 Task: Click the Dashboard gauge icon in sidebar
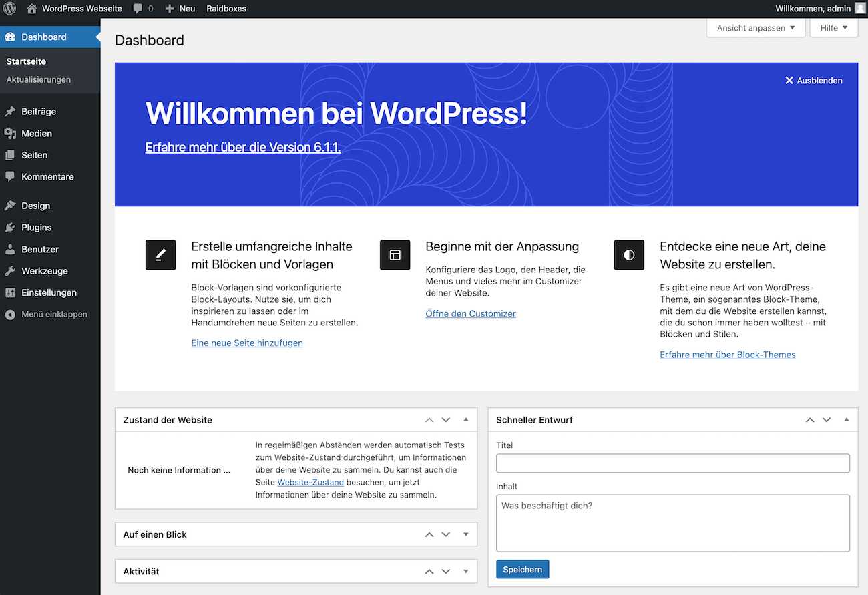pyautogui.click(x=10, y=37)
